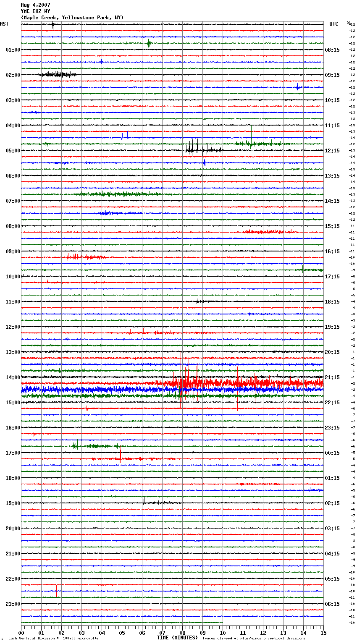Viewport: 357px width, 644px height.
Task: Click the date header 'Aug 4,2007'
Action: pyautogui.click(x=35, y=5)
